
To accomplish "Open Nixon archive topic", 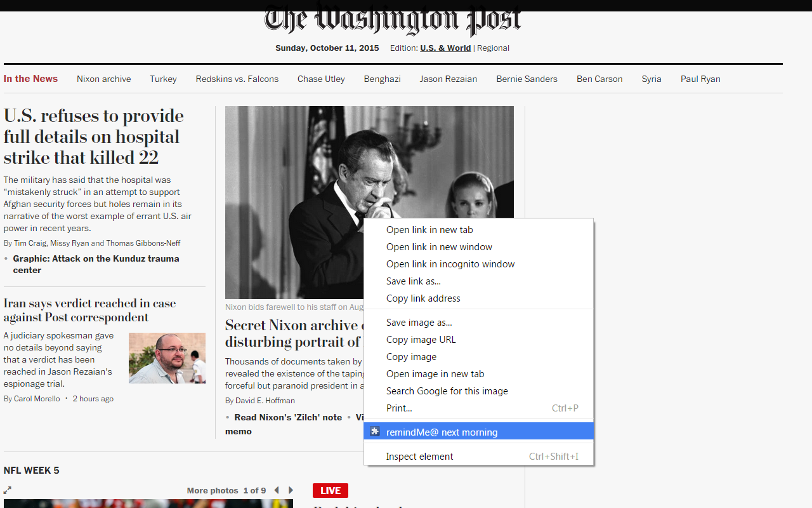I will pos(104,79).
